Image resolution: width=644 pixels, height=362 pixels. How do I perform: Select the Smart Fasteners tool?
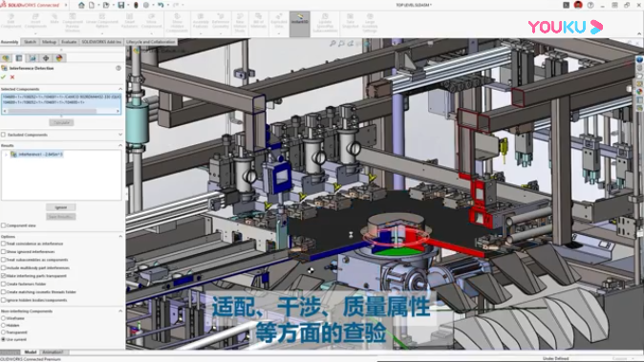(x=129, y=21)
